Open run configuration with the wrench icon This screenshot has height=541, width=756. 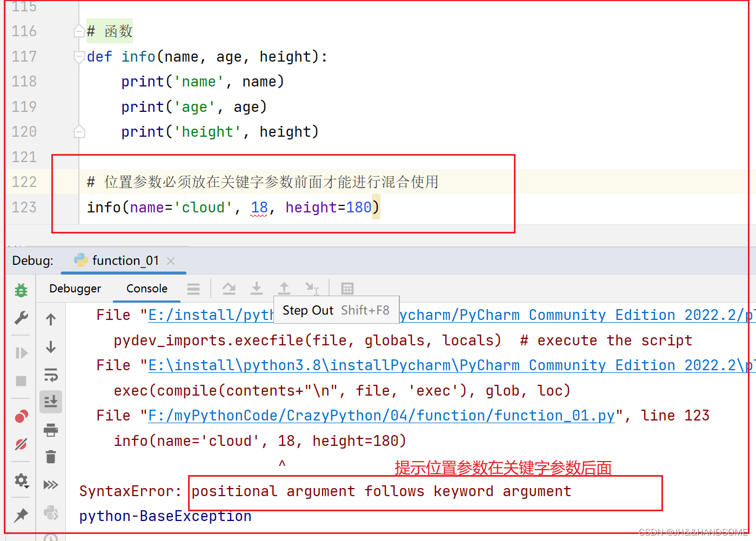(x=21, y=318)
